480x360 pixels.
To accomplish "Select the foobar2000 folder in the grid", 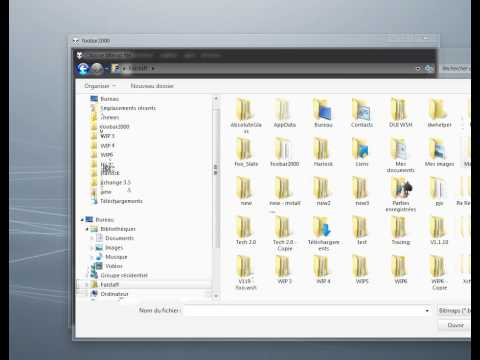I will pyautogui.click(x=284, y=152).
